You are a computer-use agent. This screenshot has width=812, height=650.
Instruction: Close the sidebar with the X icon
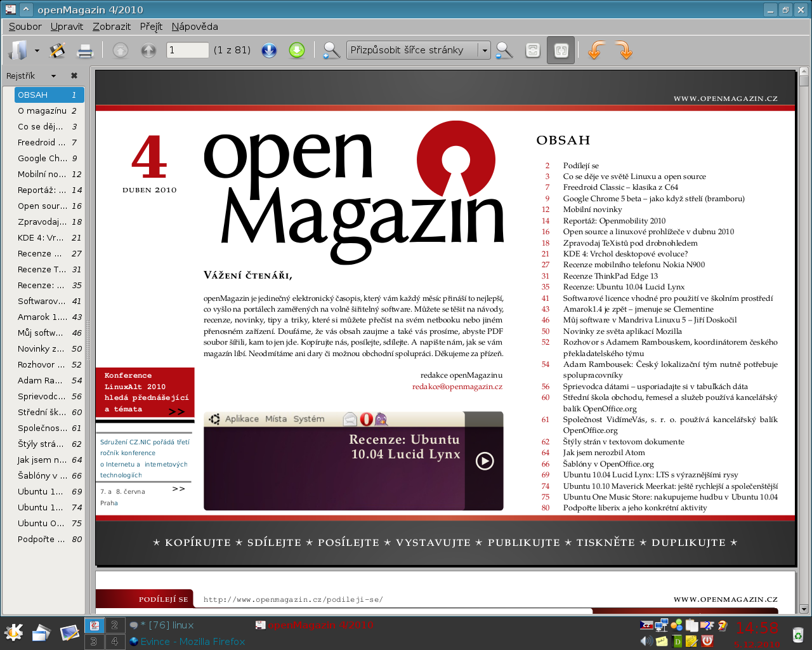click(74, 76)
